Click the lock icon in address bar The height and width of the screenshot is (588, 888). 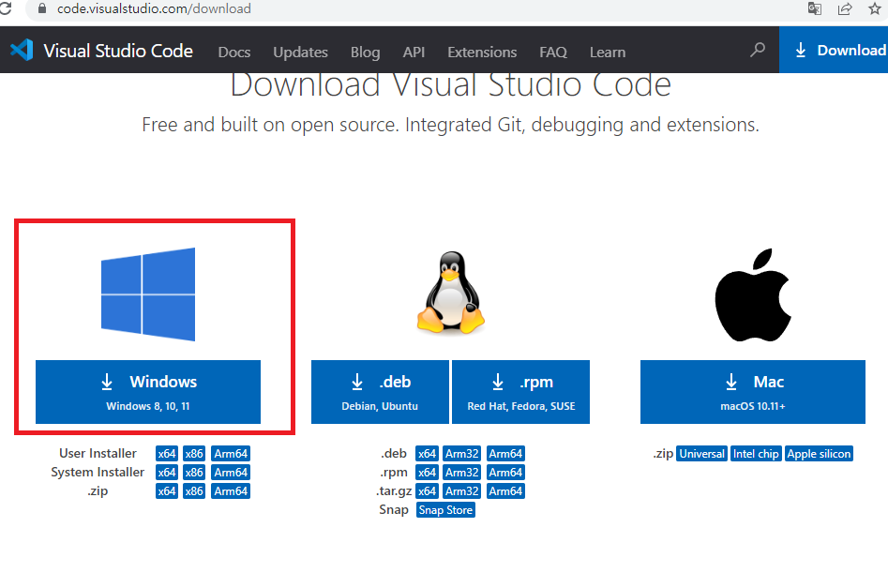coord(42,8)
